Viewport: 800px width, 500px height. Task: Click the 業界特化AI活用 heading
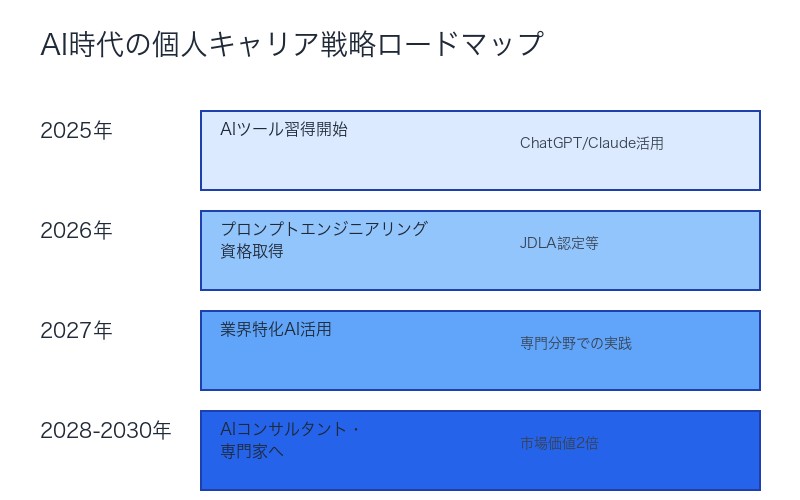tap(276, 329)
